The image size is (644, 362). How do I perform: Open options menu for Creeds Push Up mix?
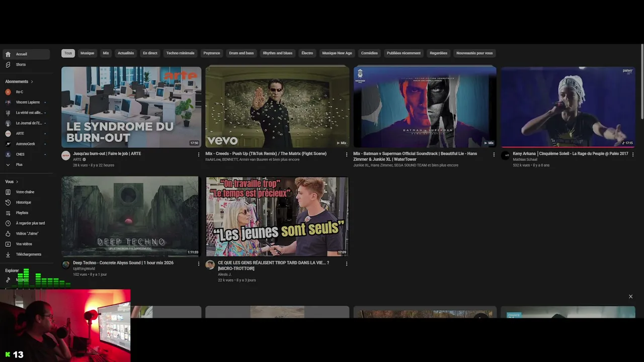[346, 154]
